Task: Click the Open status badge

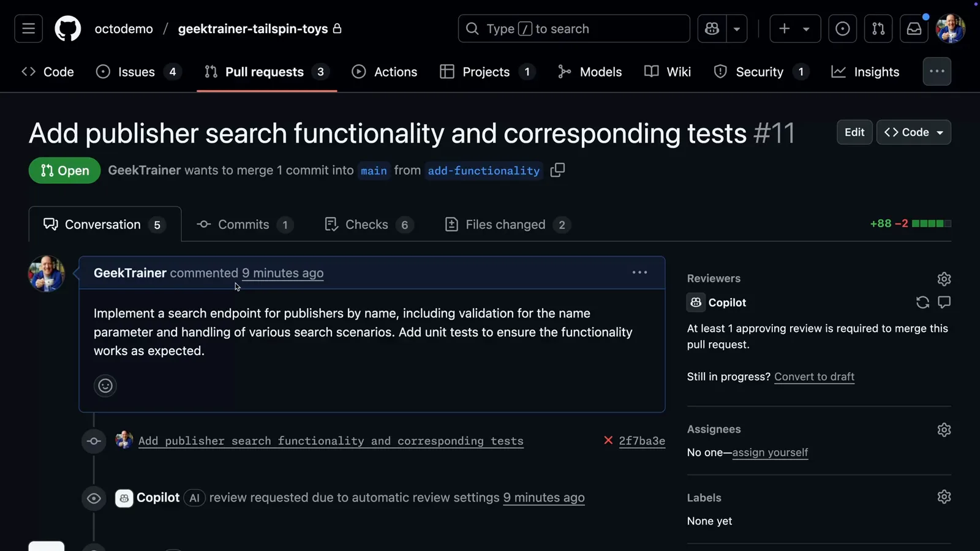Action: click(64, 170)
